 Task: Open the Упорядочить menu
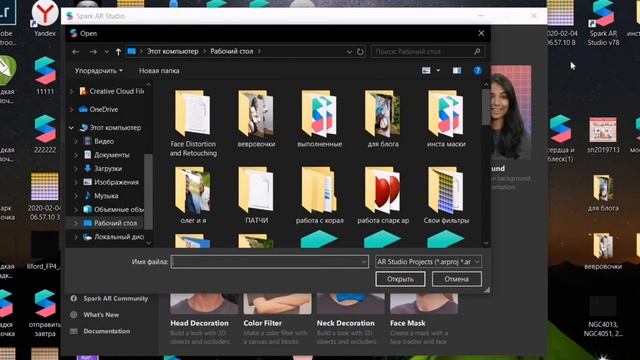point(98,71)
